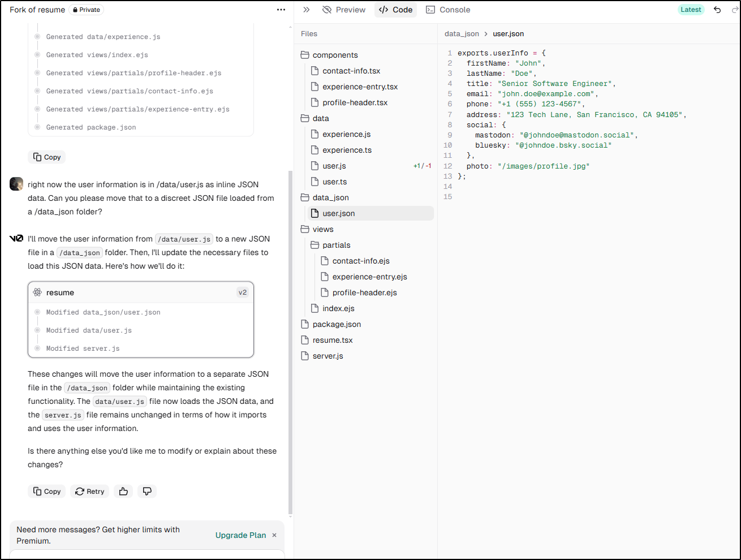Click 'Modified data/user.js' entry
Screen dimensions: 741x560
point(89,330)
